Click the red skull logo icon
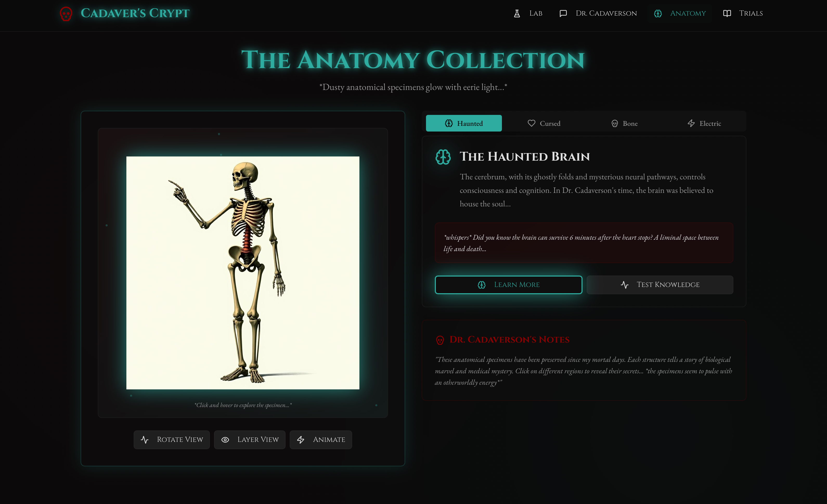This screenshot has width=827, height=504. [66, 14]
